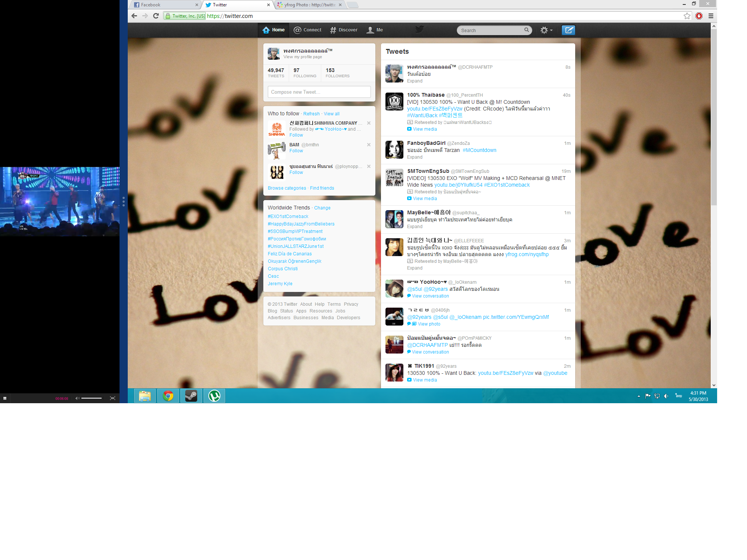
Task: Stop the video in the media player
Action: click(x=5, y=398)
